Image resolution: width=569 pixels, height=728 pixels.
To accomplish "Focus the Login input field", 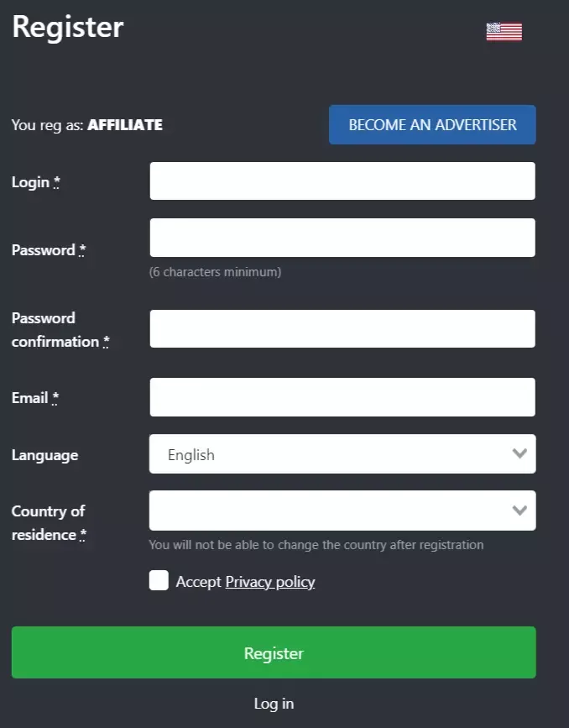I will pos(342,181).
